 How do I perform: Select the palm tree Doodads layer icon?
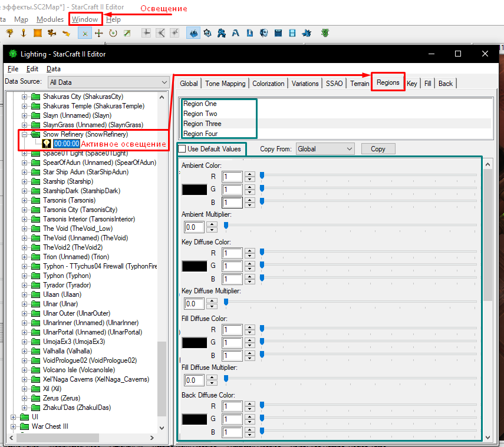[10, 33]
